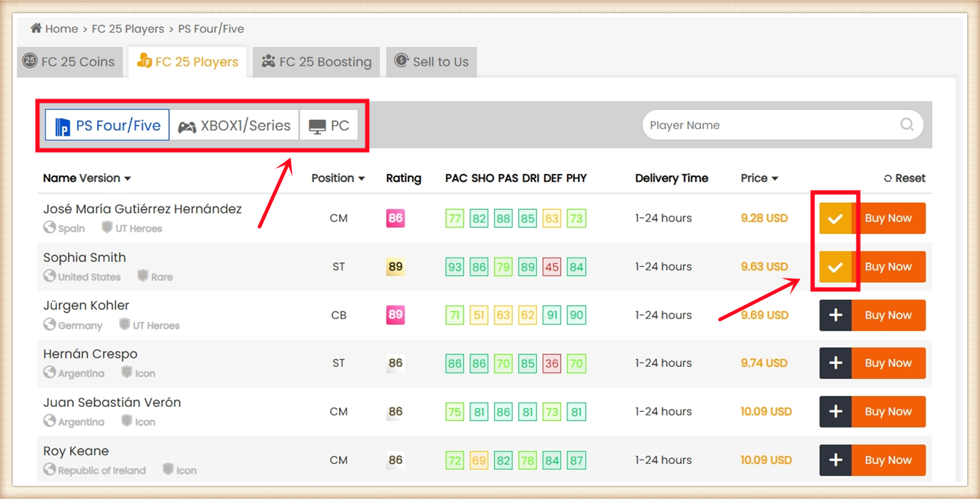Click the Spain globe icon

click(49, 227)
